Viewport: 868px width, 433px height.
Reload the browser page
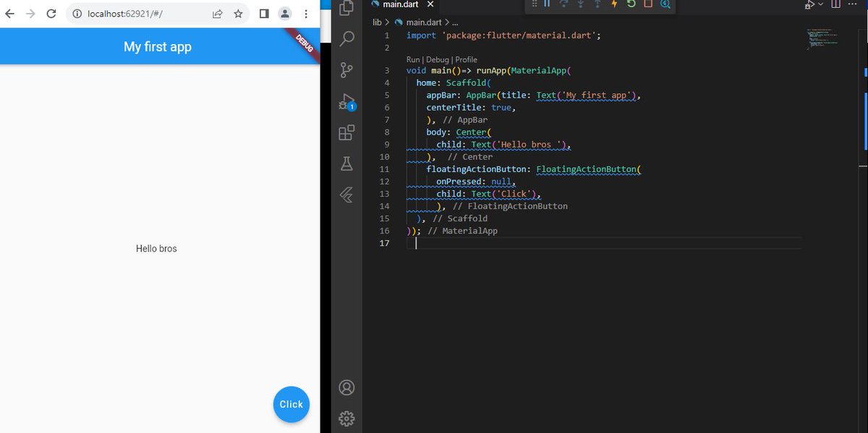pos(51,14)
